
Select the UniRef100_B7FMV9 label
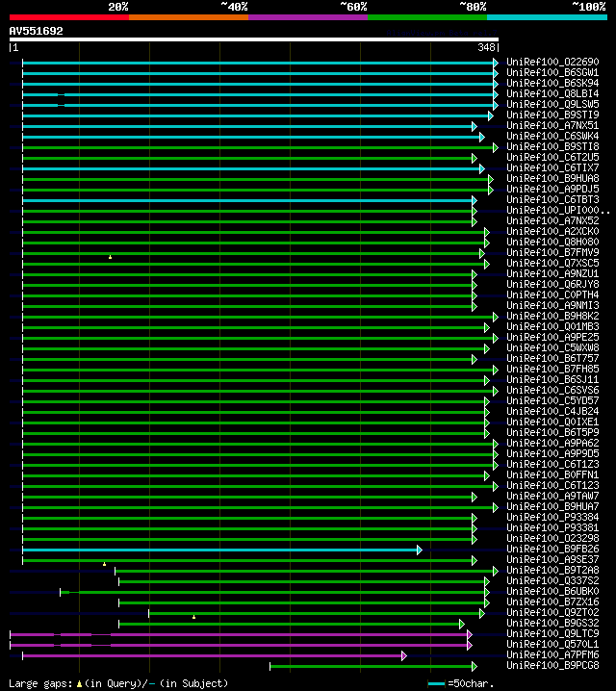552,252
